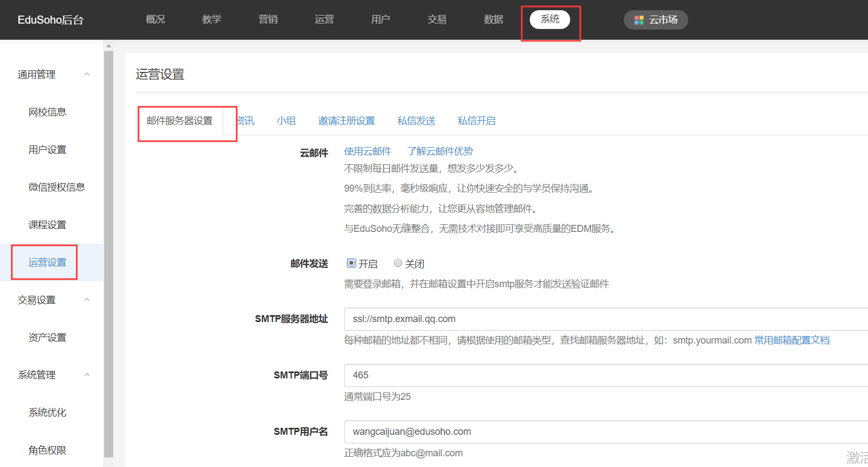
Task: Collapse the 通用管理 sidebar section
Action: pos(87,74)
